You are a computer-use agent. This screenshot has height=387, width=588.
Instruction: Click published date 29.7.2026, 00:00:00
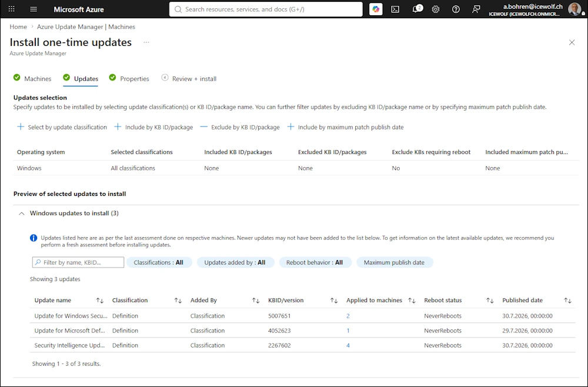527,331
